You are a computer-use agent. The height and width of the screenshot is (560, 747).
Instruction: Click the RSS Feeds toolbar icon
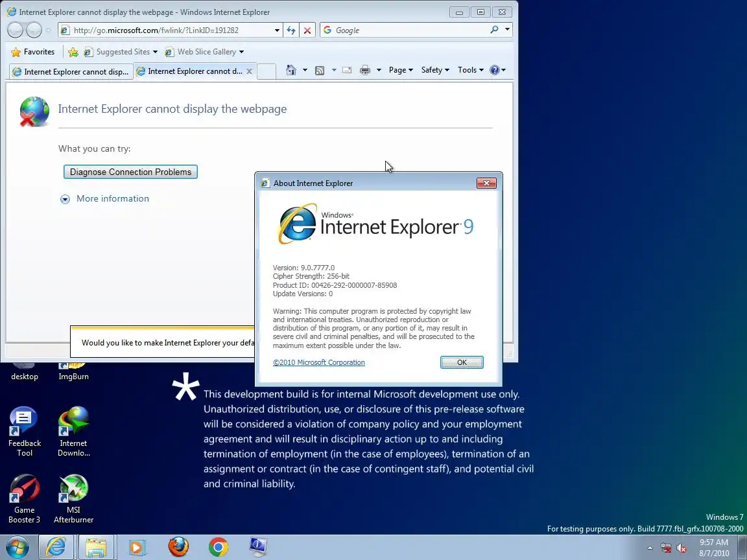pyautogui.click(x=320, y=71)
